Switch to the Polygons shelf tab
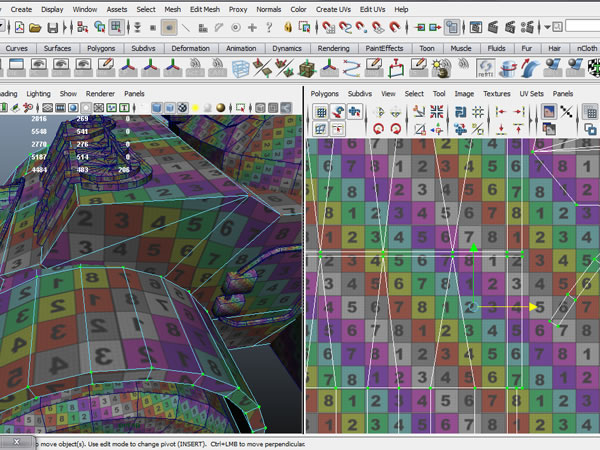 click(101, 48)
